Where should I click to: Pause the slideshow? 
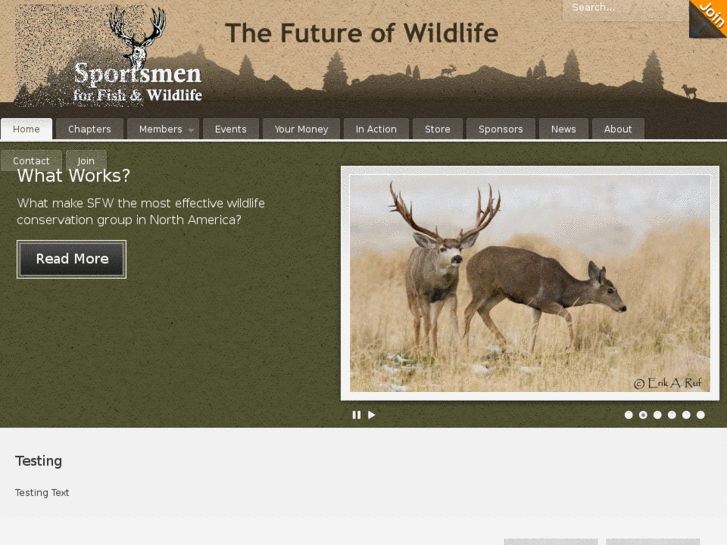(356, 415)
